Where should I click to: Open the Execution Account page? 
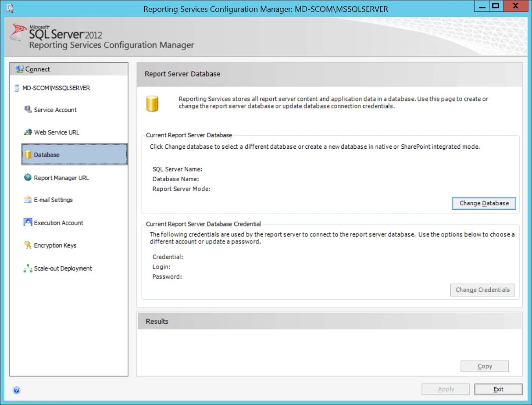point(59,223)
